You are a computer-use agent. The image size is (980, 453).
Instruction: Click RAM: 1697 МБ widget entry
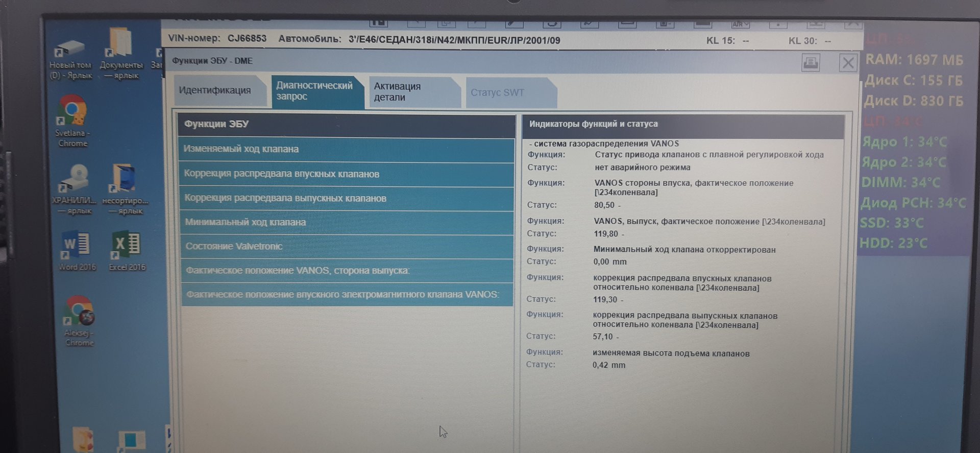pos(914,60)
